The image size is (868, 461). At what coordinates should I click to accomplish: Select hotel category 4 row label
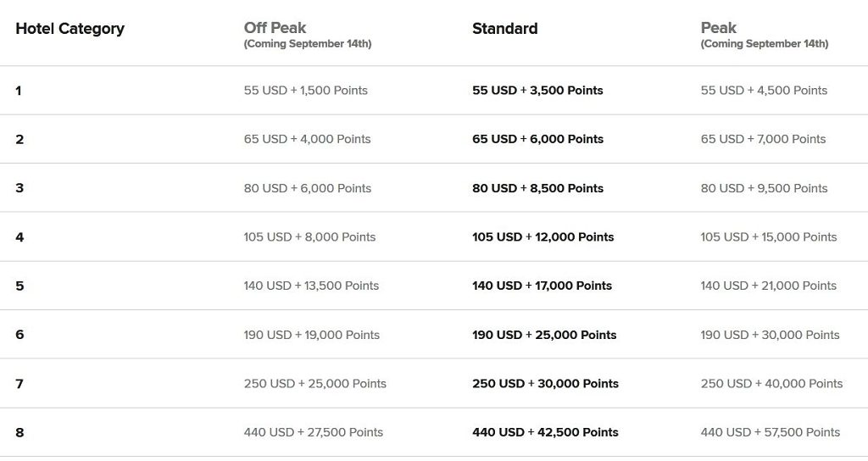point(19,237)
